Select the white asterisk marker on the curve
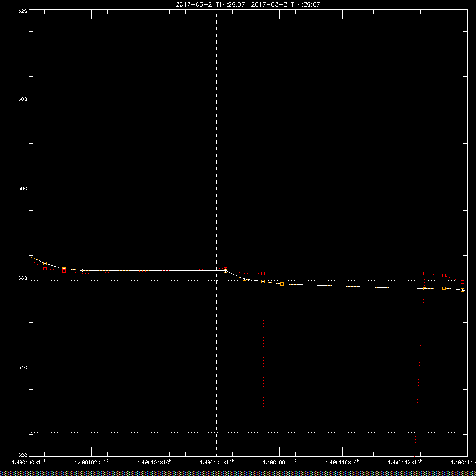The height and width of the screenshot is (476, 476). pyautogui.click(x=225, y=271)
